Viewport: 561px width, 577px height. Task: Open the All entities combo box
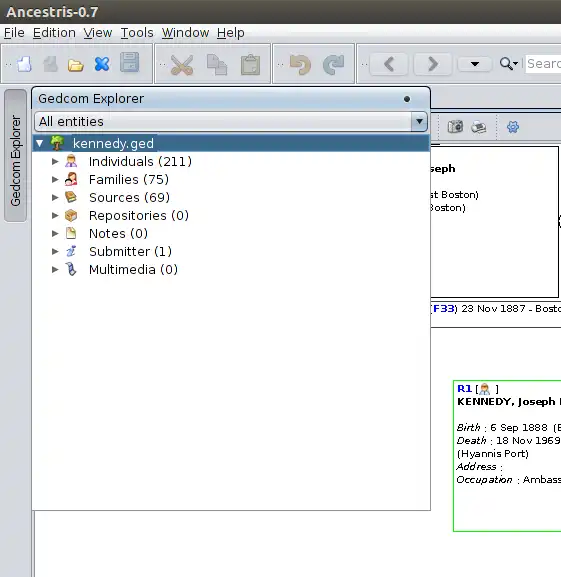[231, 121]
